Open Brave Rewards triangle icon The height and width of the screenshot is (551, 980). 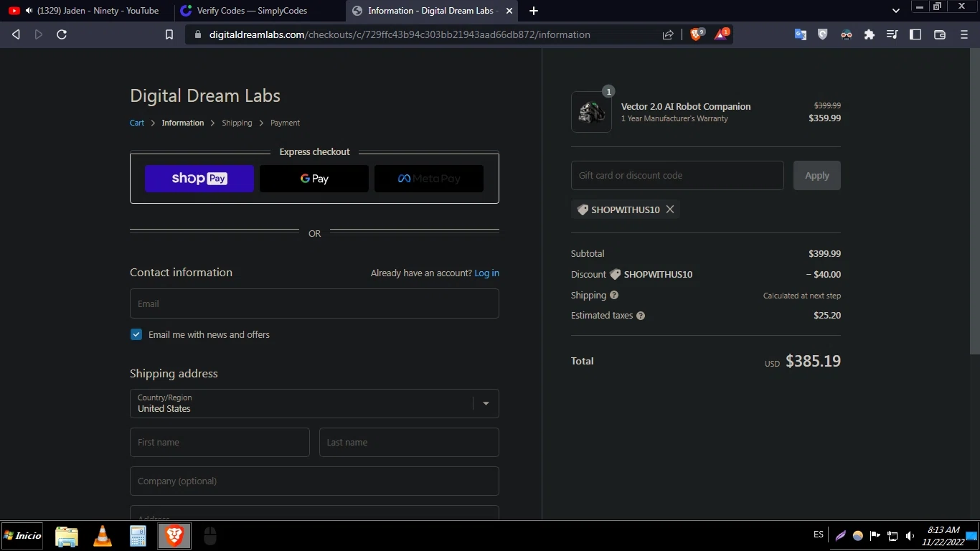coord(721,34)
